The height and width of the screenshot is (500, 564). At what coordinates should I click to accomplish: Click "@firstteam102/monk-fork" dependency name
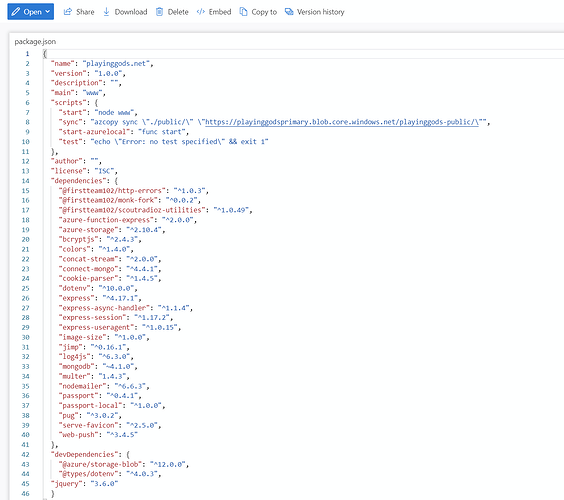point(108,200)
